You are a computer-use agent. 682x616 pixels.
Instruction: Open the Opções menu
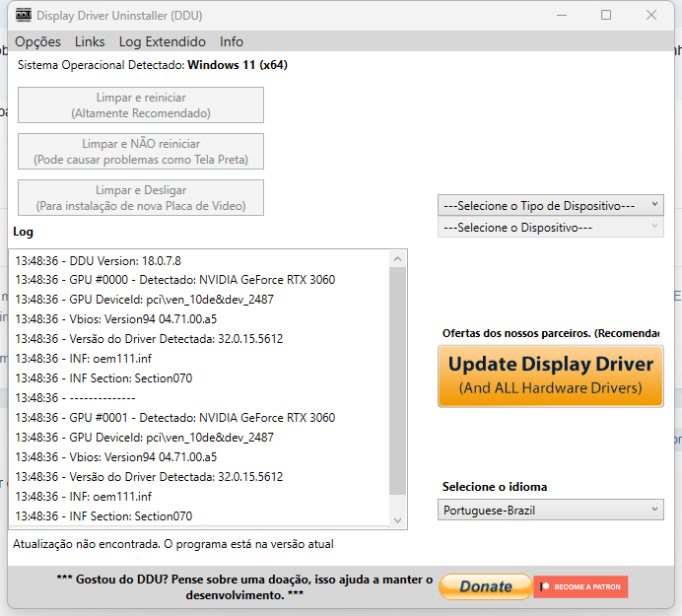pyautogui.click(x=37, y=41)
